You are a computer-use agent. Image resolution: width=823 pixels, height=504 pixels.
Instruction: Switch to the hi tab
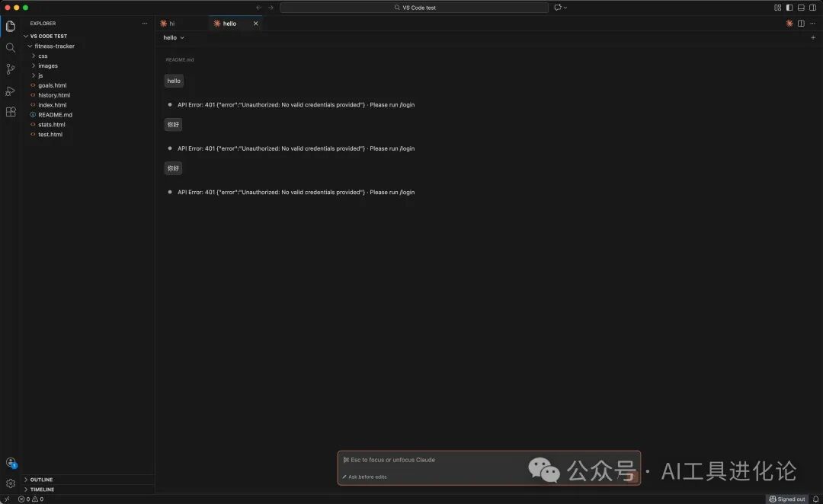(x=171, y=24)
